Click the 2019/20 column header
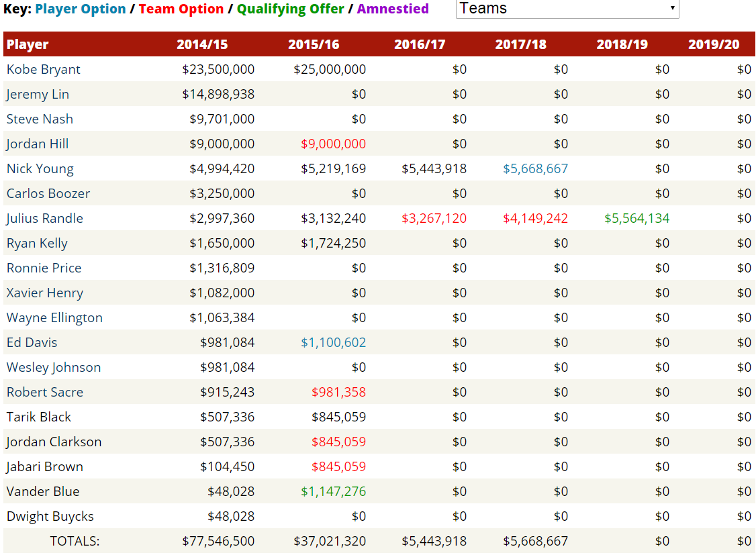 [714, 45]
